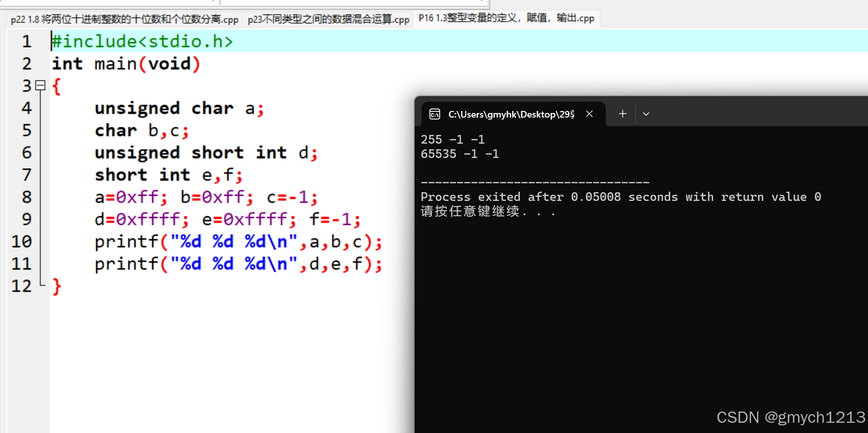The width and height of the screenshot is (868, 433).
Task: Open the p23 mixed data types tab
Action: coord(328,19)
